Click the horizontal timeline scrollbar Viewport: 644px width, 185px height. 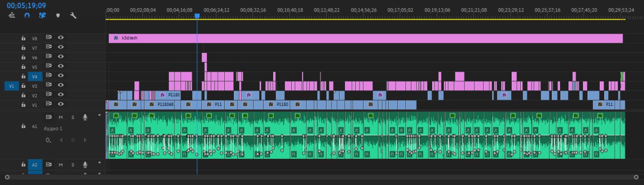coord(321,177)
